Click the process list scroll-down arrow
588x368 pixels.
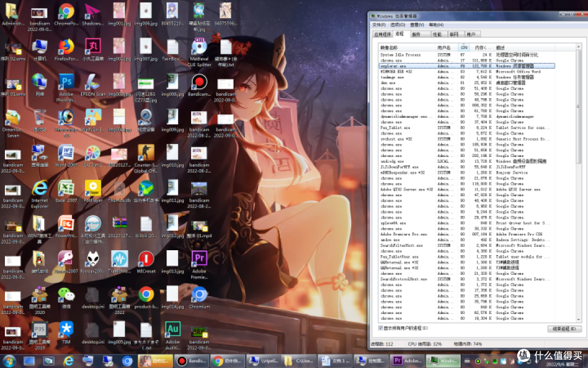click(x=579, y=319)
